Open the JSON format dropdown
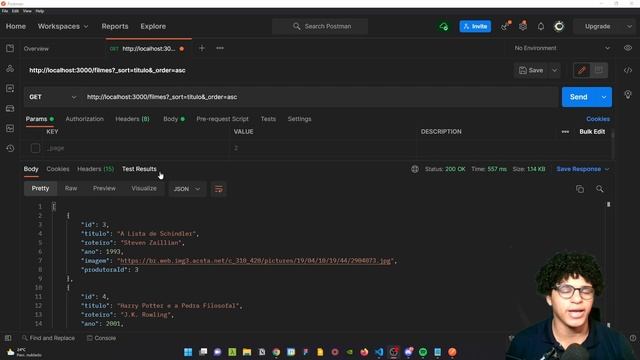 tap(187, 189)
